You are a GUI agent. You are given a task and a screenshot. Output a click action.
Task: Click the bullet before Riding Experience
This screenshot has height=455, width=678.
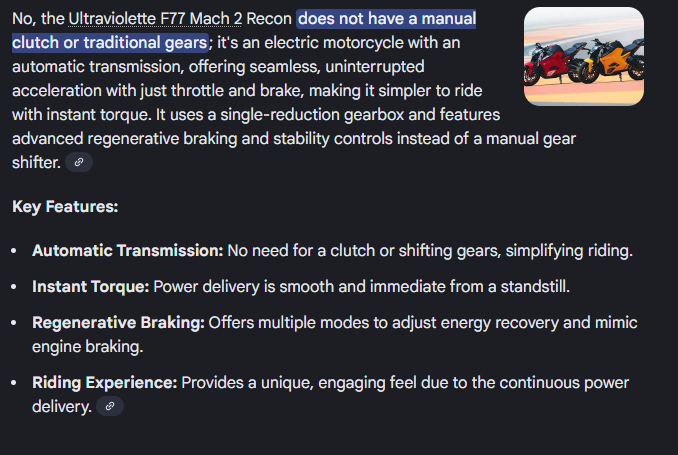pos(16,383)
